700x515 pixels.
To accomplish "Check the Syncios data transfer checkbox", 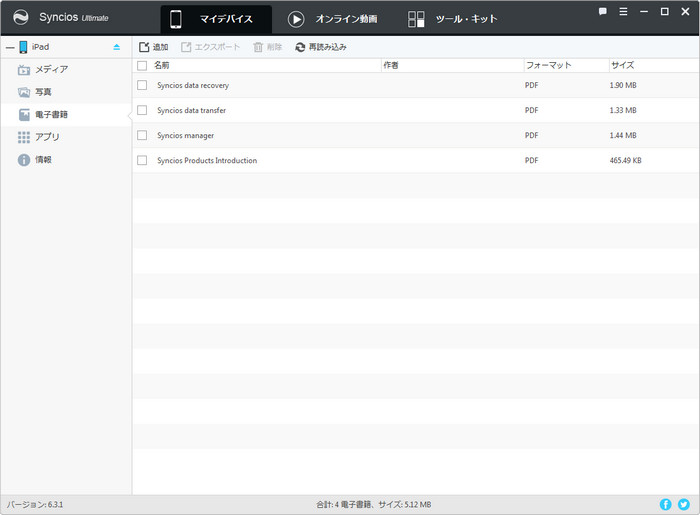I will (x=142, y=110).
